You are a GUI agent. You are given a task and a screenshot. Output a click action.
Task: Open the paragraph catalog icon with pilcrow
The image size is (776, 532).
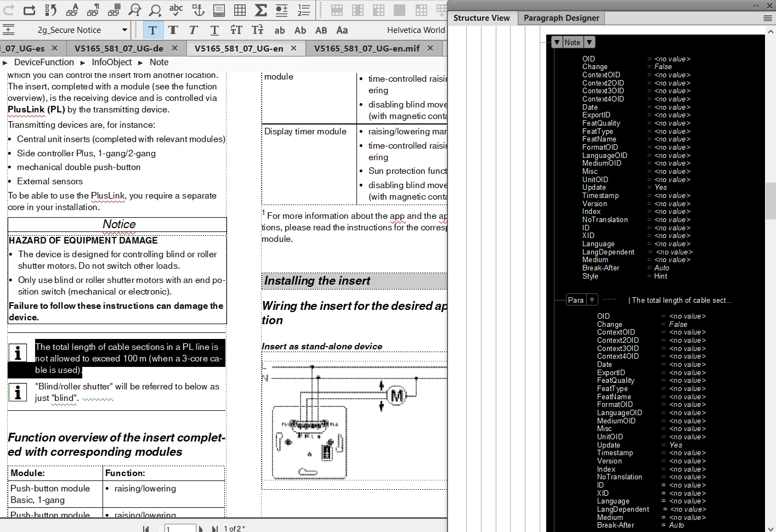[93, 9]
